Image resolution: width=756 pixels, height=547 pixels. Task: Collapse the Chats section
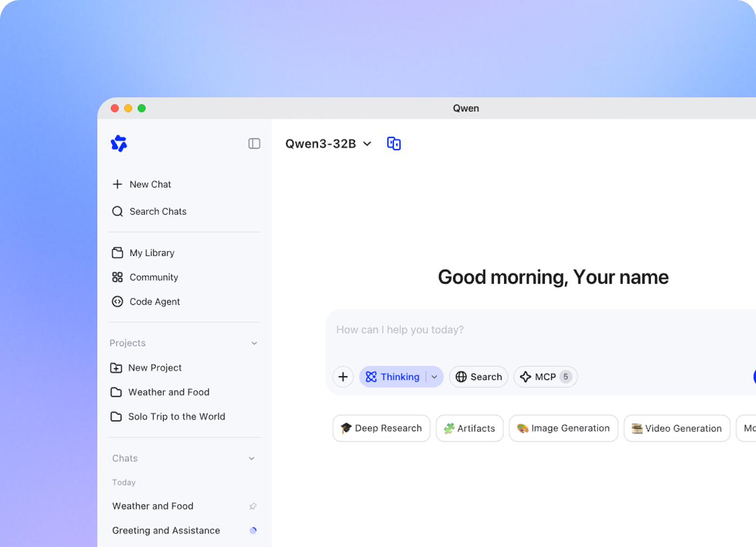[251, 458]
